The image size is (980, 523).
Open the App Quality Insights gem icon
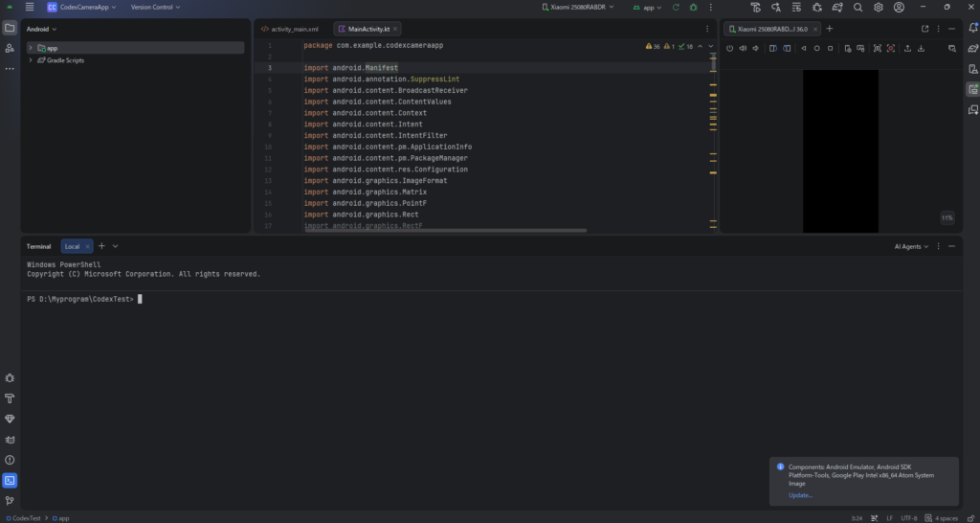click(x=10, y=420)
